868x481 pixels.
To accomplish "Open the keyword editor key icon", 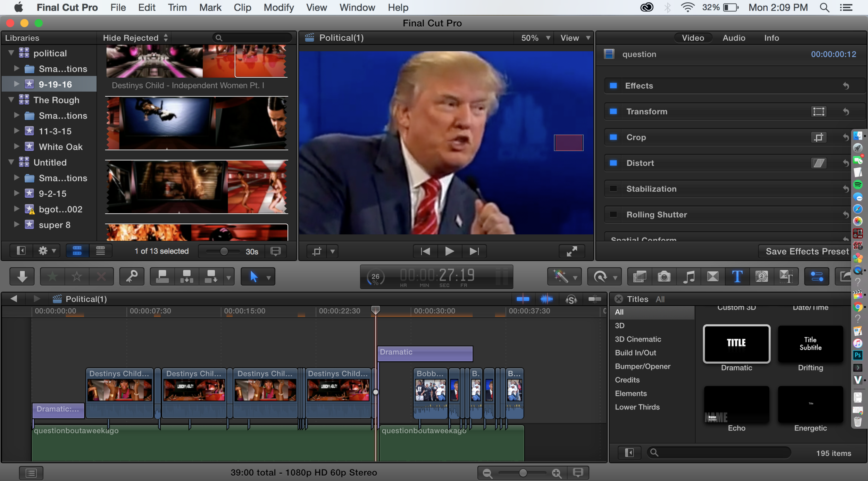I will [132, 277].
